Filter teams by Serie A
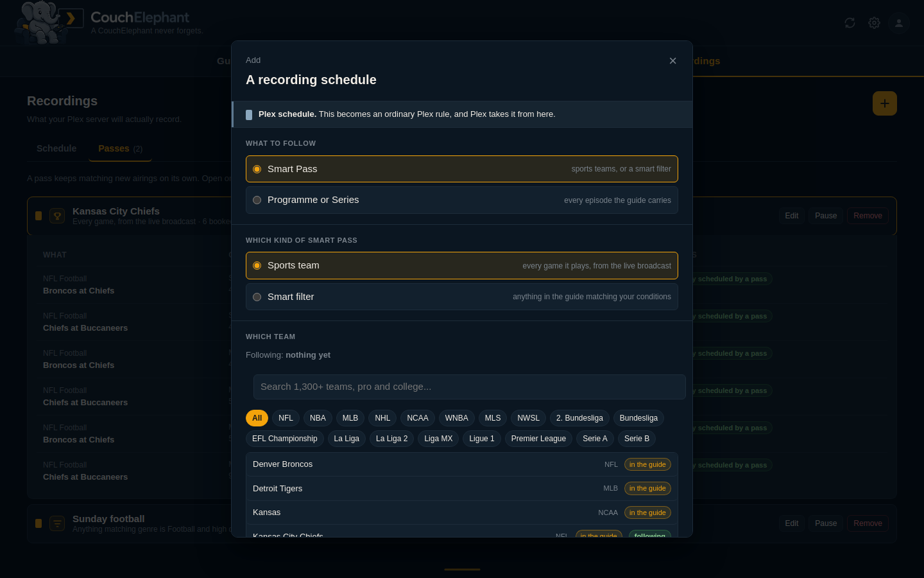 tap(595, 439)
